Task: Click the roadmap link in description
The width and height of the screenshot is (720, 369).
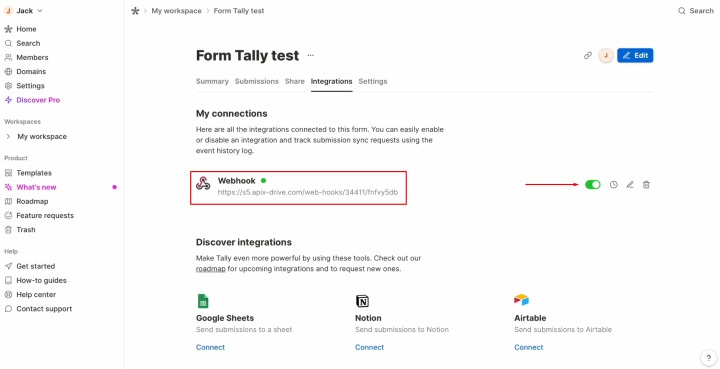Action: [211, 269]
